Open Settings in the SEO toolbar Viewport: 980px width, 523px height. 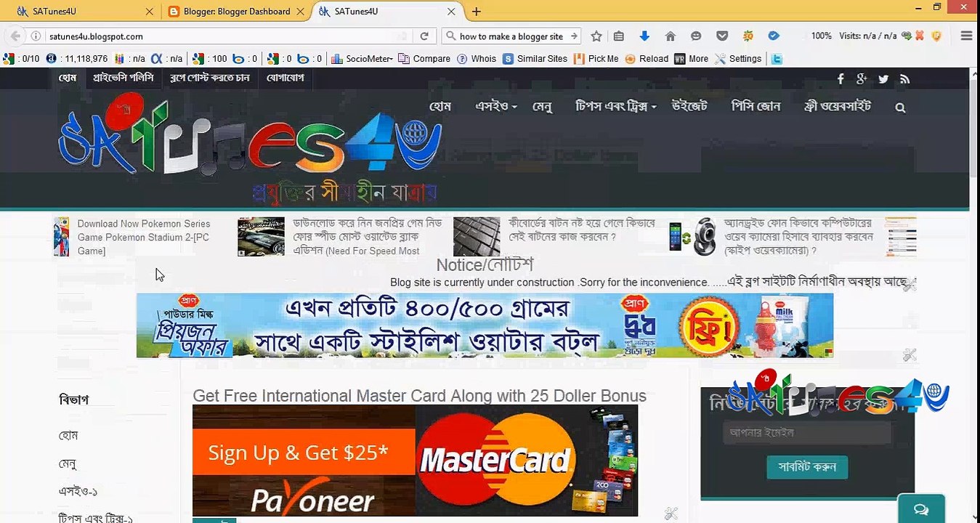coord(738,59)
